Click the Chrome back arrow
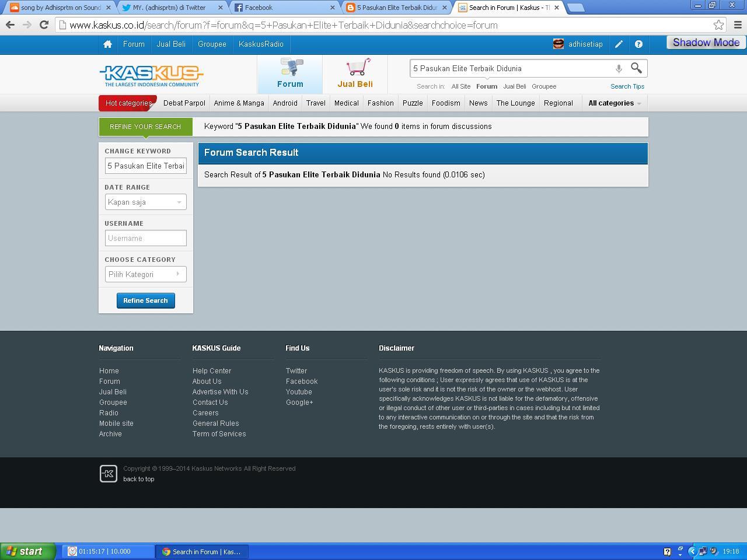Image resolution: width=747 pixels, height=560 pixels. 10,25
